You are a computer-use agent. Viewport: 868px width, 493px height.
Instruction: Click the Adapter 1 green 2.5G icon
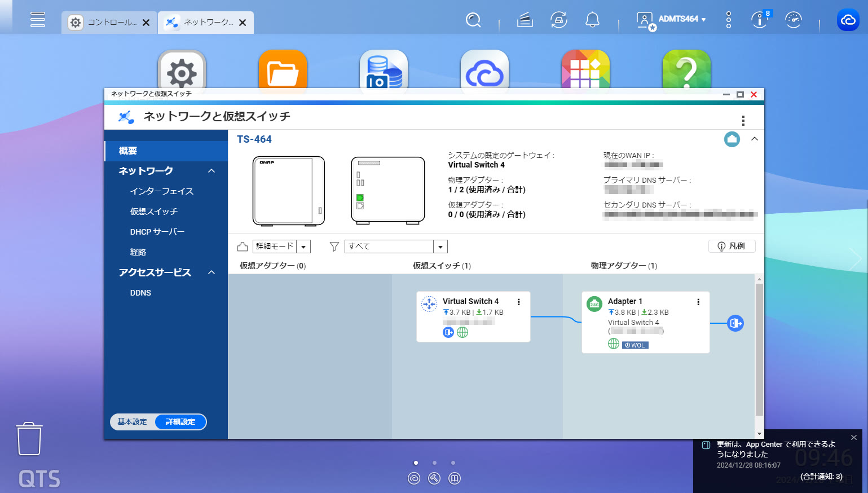(594, 304)
